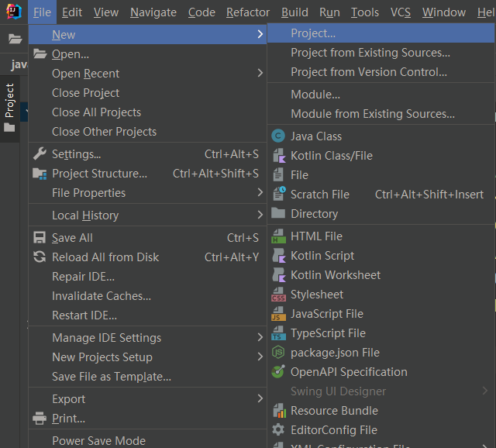The height and width of the screenshot is (448, 496).
Task: Expand the Open Recent submenu
Action: (x=260, y=74)
